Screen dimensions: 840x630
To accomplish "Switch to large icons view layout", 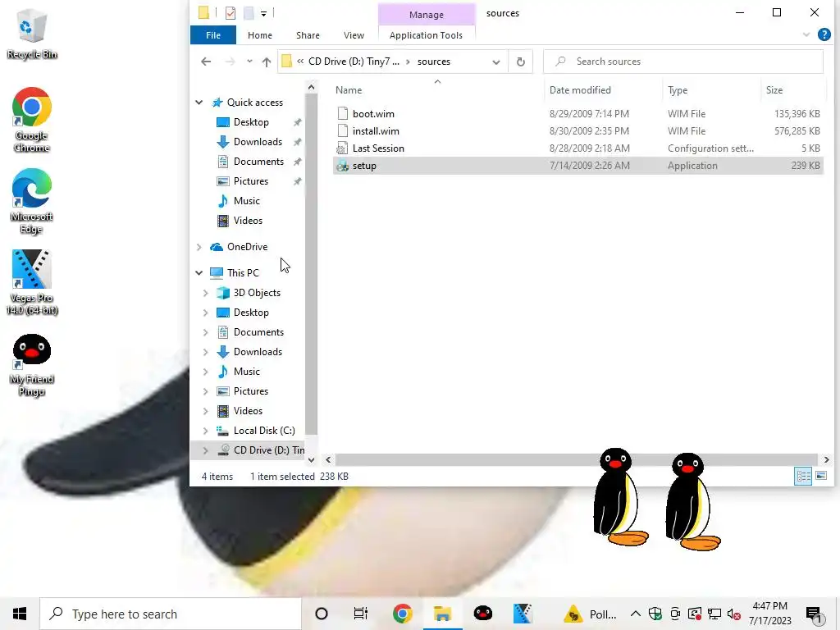I will 821,476.
